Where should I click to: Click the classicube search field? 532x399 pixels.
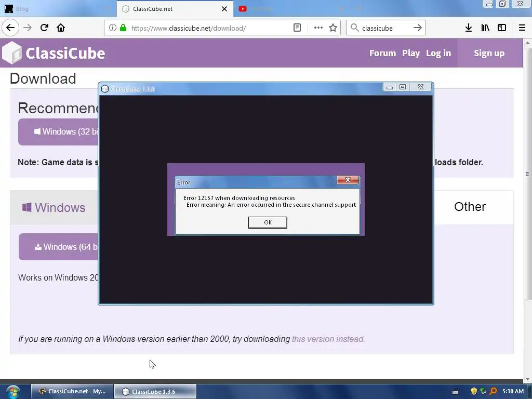[385, 28]
